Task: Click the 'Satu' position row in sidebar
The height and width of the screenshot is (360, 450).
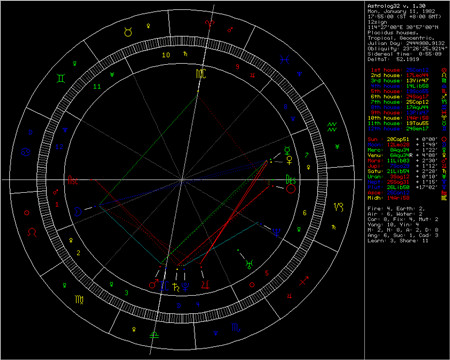Action: click(403, 171)
